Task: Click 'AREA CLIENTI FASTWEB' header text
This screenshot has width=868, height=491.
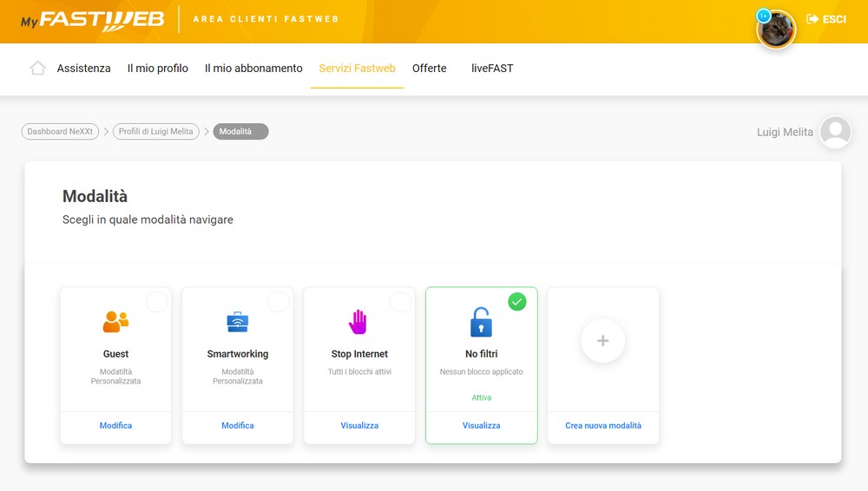Action: click(266, 19)
